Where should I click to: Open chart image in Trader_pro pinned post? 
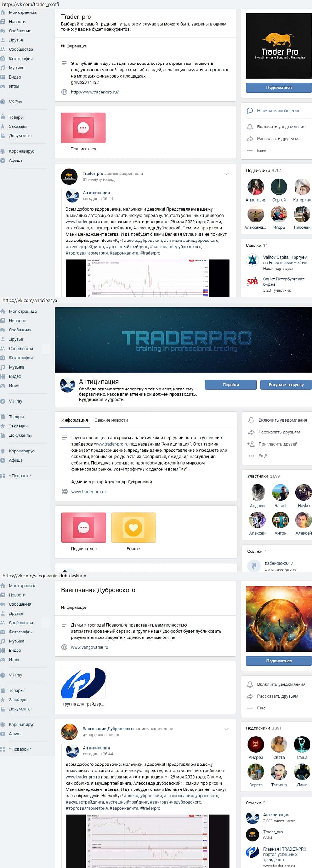[147, 278]
